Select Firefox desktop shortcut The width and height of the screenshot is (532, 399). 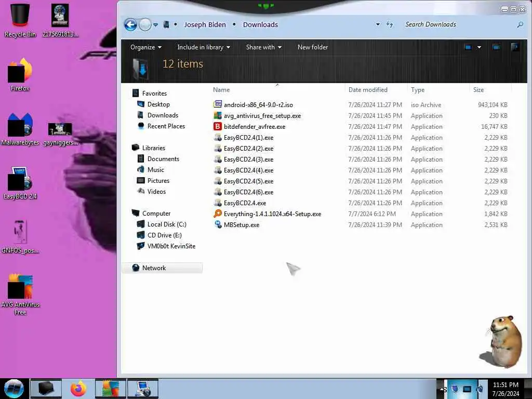[x=20, y=74]
